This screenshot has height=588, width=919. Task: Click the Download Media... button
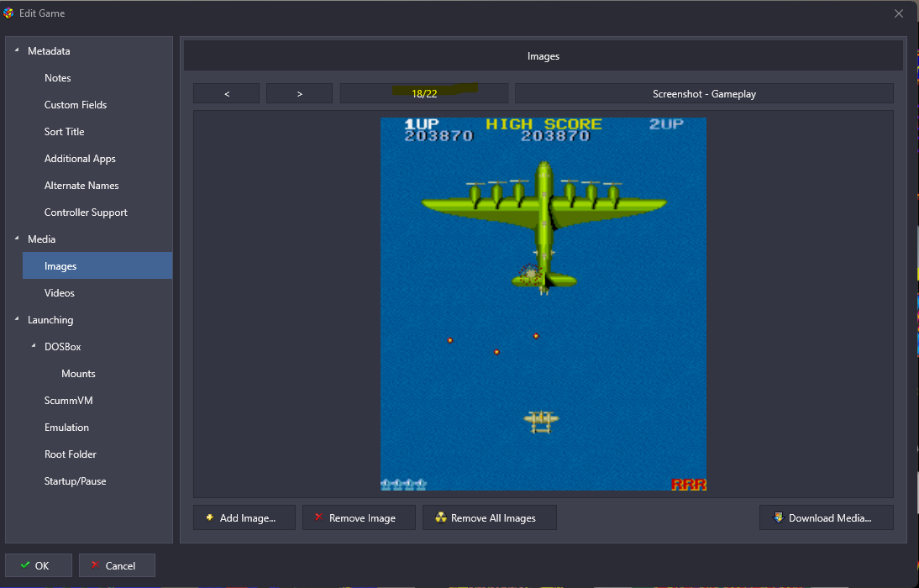pyautogui.click(x=827, y=517)
